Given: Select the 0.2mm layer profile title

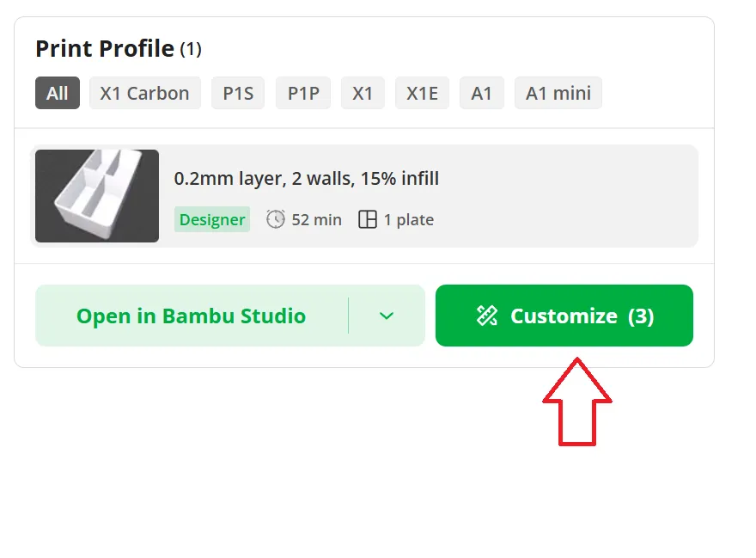Looking at the screenshot, I should (x=306, y=179).
